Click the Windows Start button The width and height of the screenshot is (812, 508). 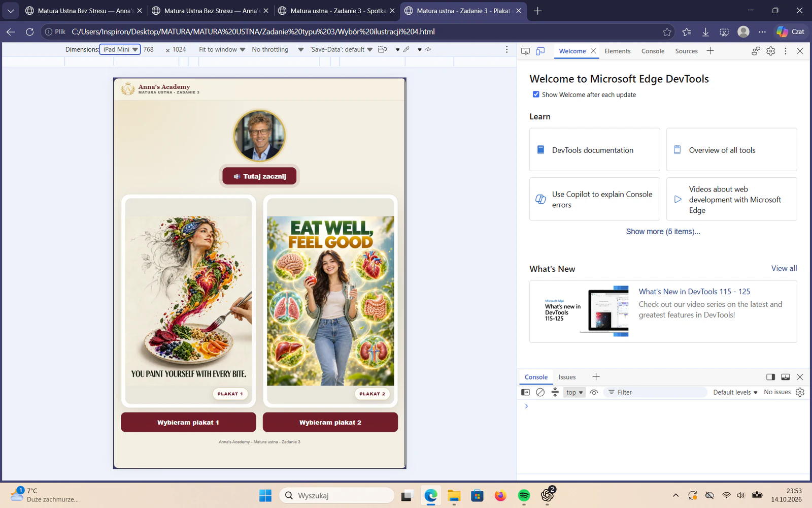(265, 495)
